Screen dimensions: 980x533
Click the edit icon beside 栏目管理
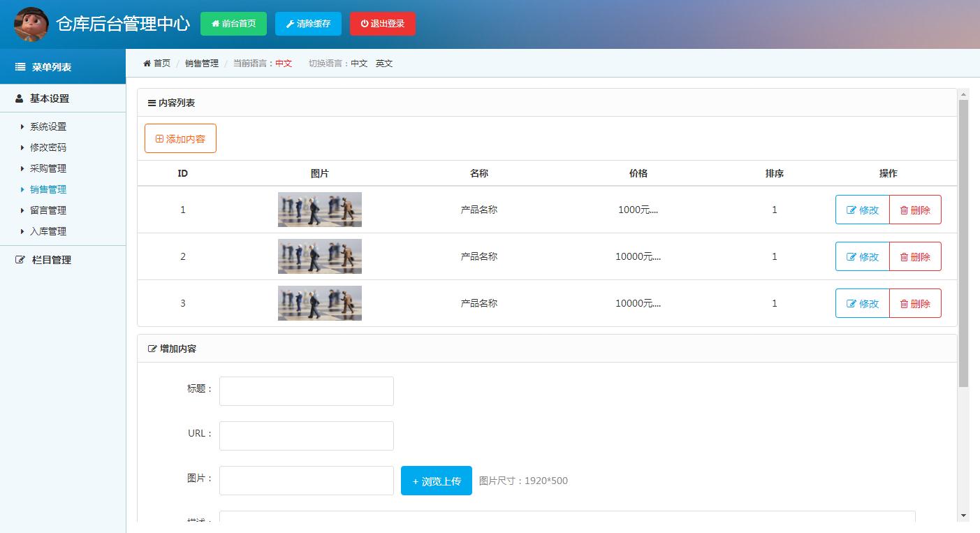click(x=20, y=260)
